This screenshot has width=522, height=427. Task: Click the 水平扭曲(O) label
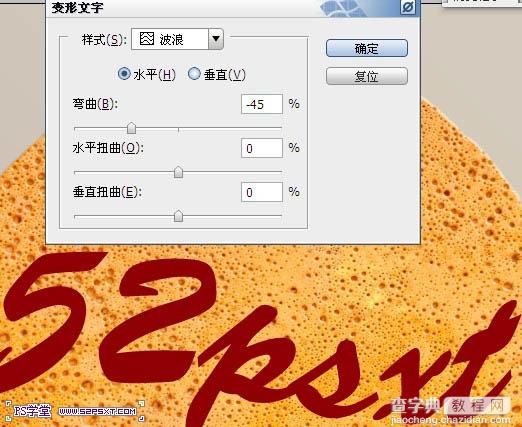pos(108,148)
